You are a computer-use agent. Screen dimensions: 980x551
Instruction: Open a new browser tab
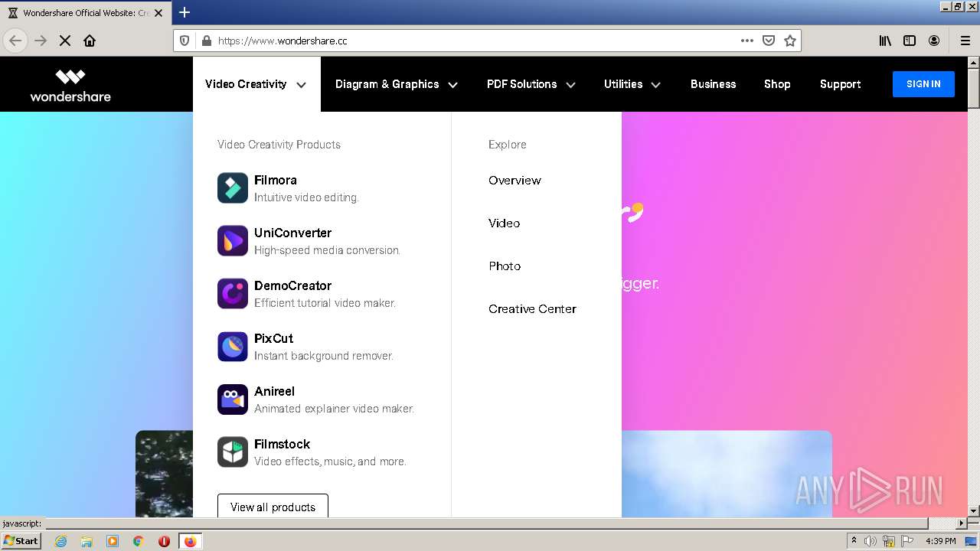click(185, 12)
